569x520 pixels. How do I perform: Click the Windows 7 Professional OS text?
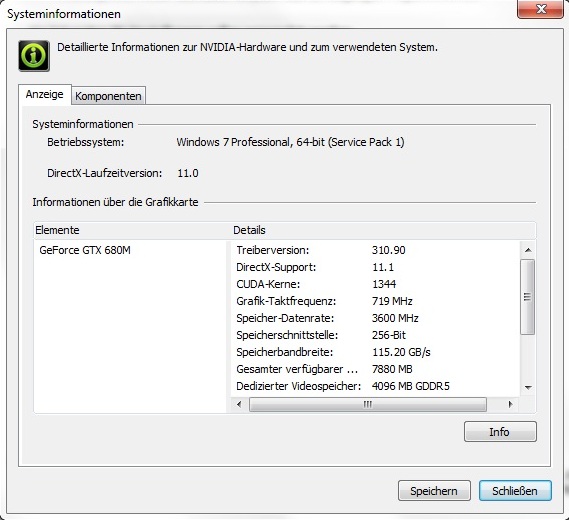[x=290, y=142]
